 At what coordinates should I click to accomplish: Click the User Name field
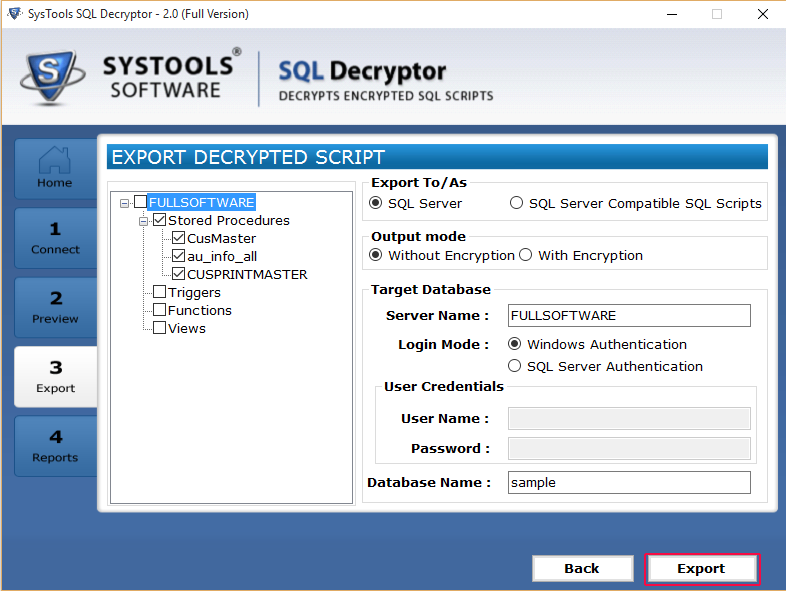629,419
